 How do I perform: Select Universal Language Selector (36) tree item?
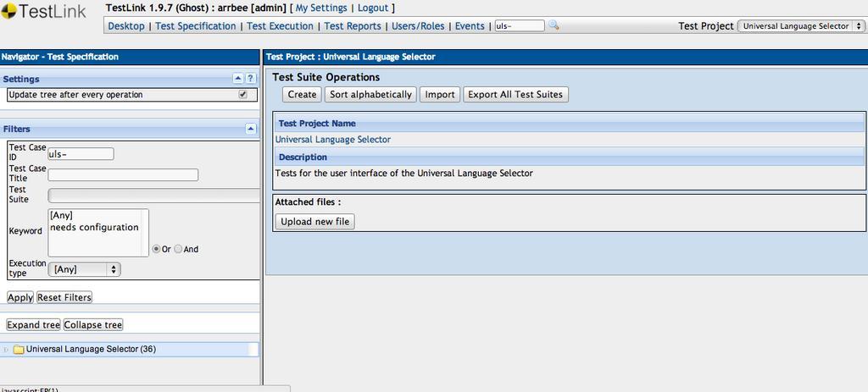pyautogui.click(x=91, y=350)
